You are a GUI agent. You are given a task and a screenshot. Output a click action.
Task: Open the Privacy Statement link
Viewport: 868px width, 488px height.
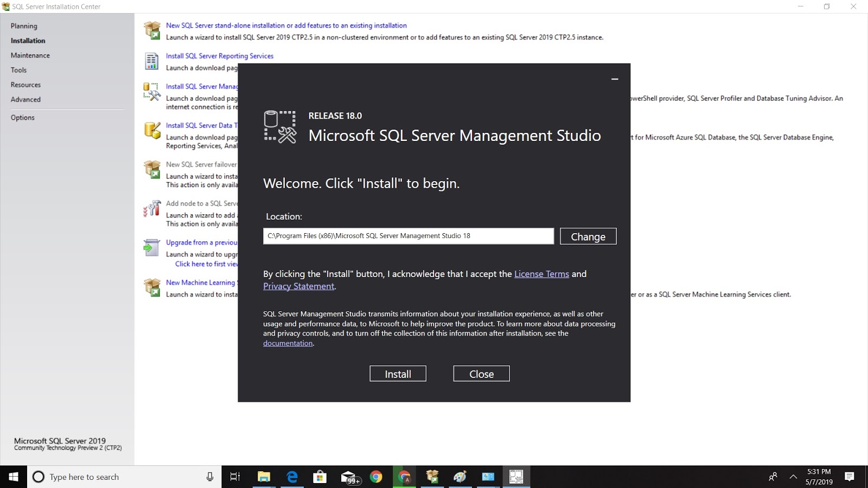[x=298, y=286]
